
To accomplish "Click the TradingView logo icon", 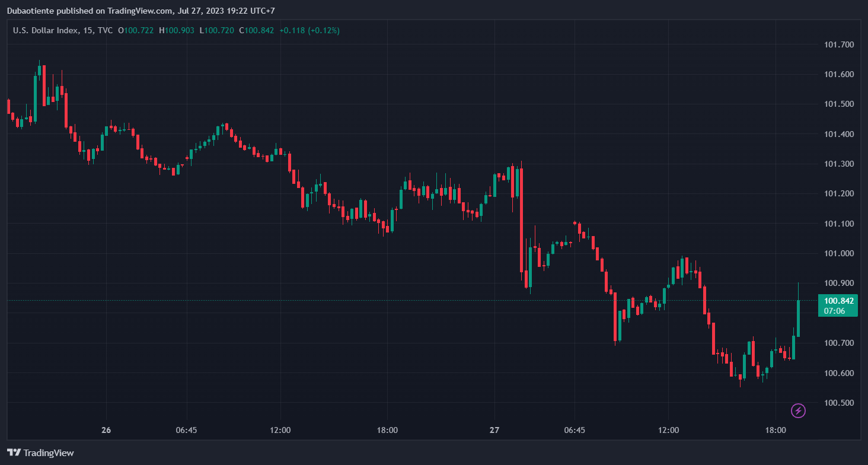I will pyautogui.click(x=14, y=453).
